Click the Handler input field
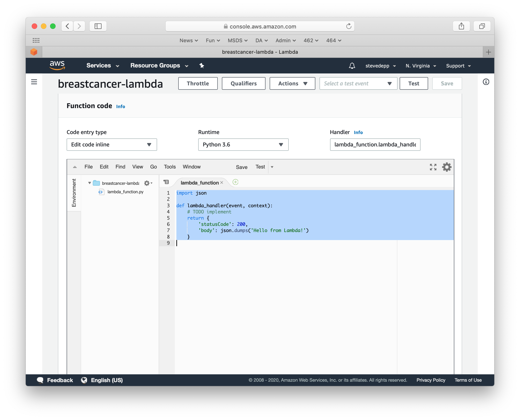The height and width of the screenshot is (420, 520). point(375,144)
